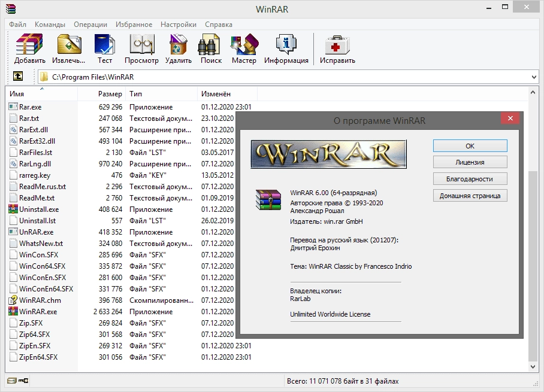Sort files by Имя column header

coord(42,94)
